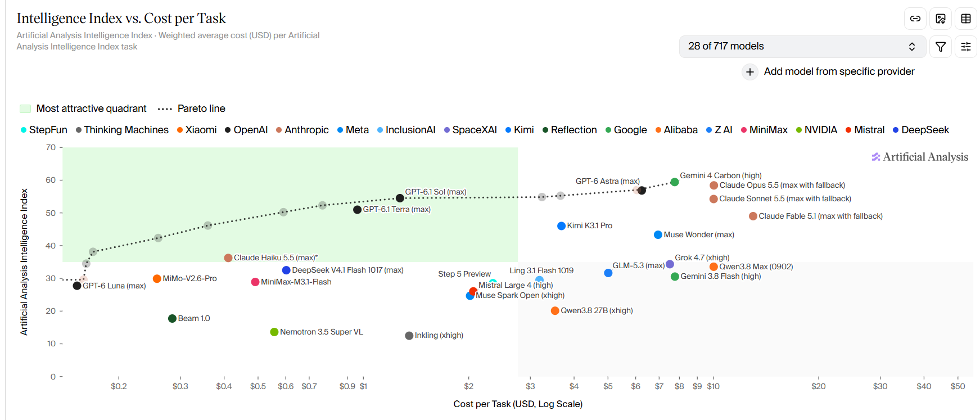Image resolution: width=980 pixels, height=420 pixels.
Task: Click Add model from specific provider
Action: click(x=839, y=71)
